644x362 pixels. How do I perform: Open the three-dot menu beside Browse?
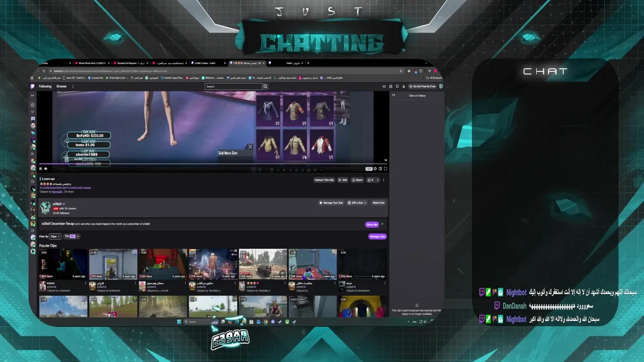72,86
